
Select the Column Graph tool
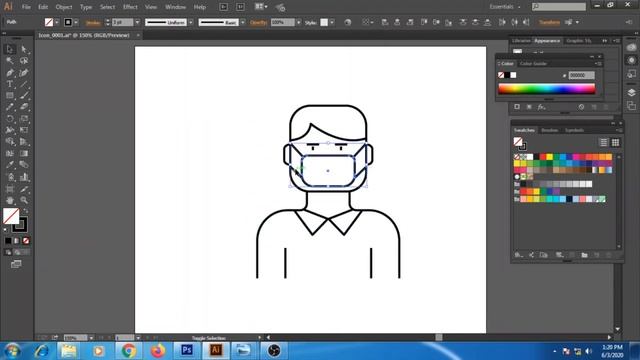[x=24, y=177]
